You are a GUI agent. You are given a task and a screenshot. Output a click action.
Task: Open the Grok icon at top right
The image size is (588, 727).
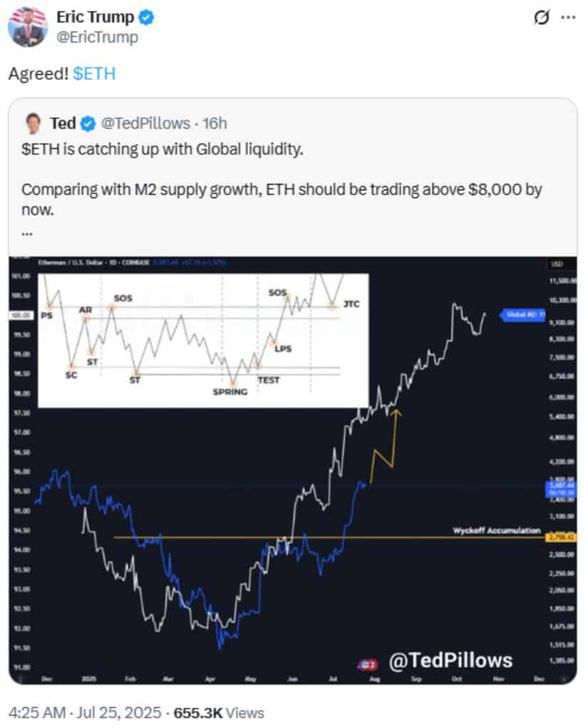tap(541, 18)
